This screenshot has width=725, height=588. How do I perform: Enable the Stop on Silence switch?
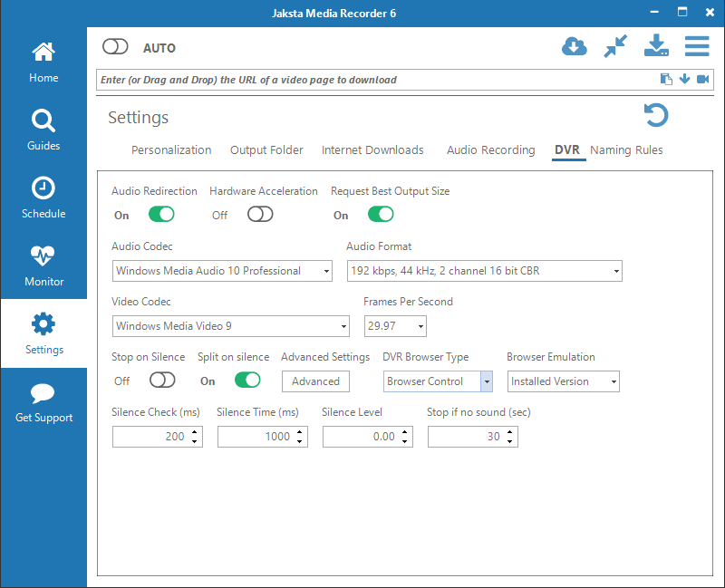tap(162, 381)
